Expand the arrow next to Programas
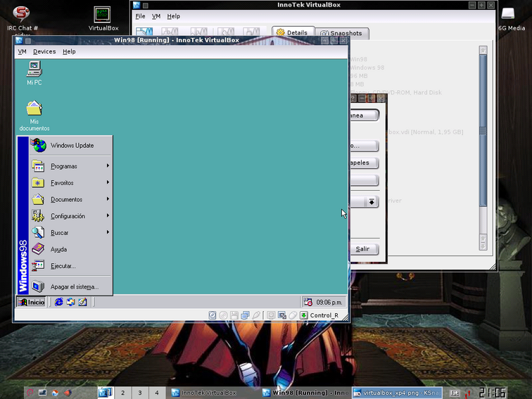This screenshot has height=399, width=532. [x=108, y=165]
